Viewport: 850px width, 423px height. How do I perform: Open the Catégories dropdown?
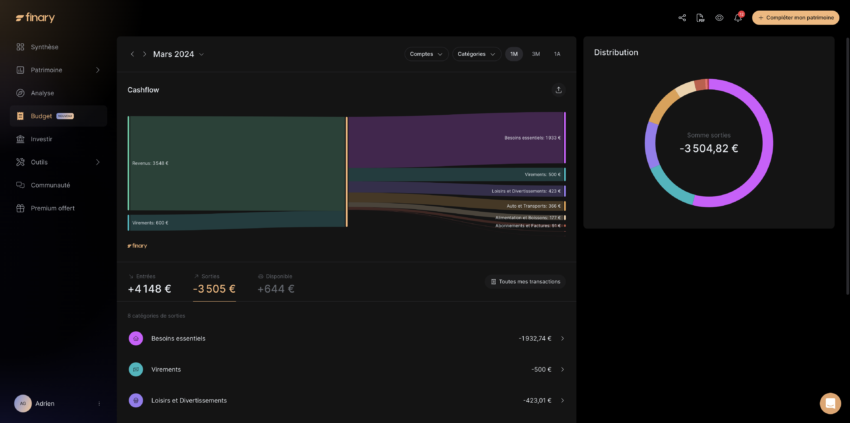476,54
